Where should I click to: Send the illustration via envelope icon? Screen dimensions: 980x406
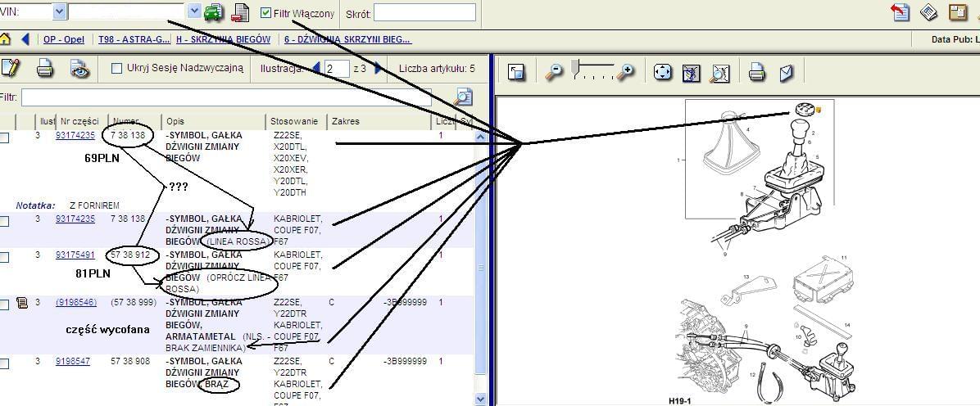pos(787,73)
